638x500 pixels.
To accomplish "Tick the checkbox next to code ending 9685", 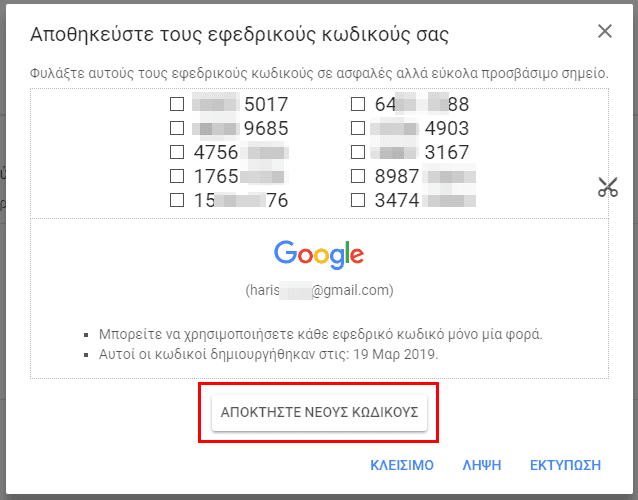I will tap(177, 128).
